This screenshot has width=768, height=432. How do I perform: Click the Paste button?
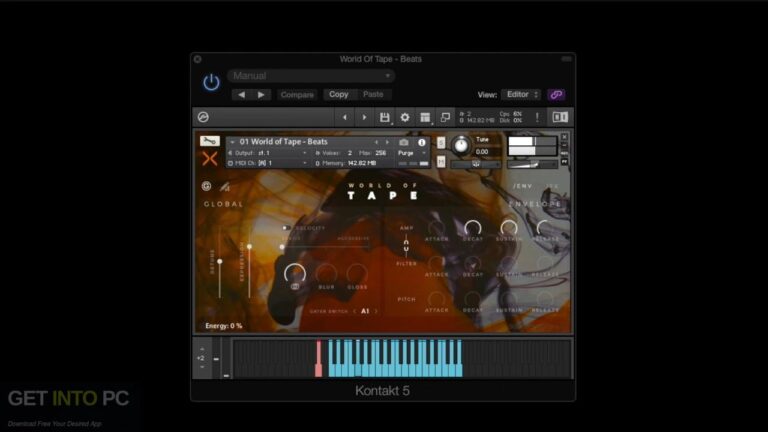pyautogui.click(x=373, y=95)
